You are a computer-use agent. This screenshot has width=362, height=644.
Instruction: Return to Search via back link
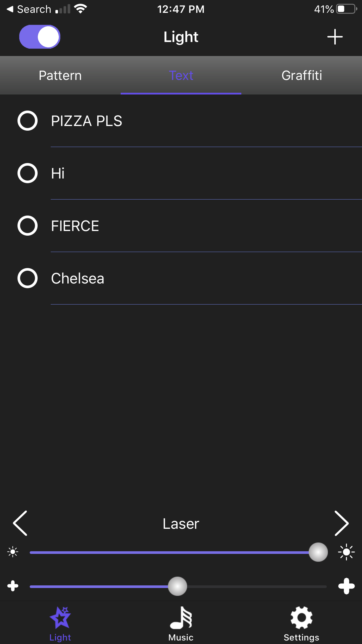tap(29, 9)
